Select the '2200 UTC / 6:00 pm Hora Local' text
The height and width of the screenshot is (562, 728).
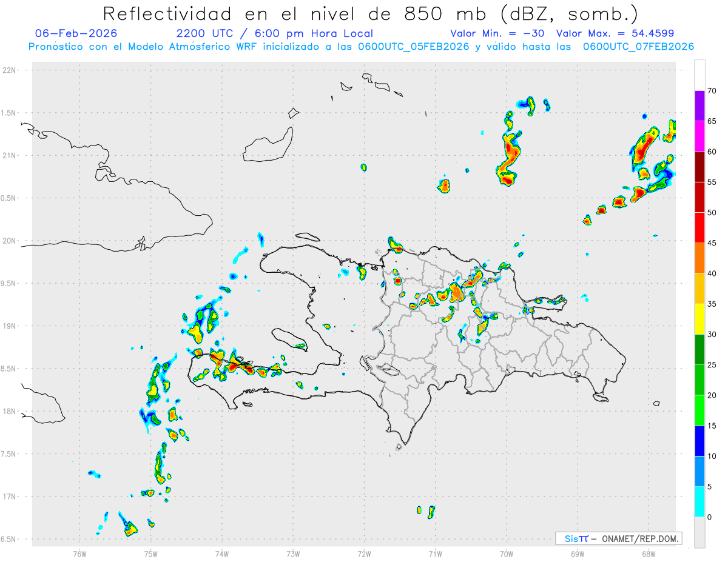tap(275, 33)
